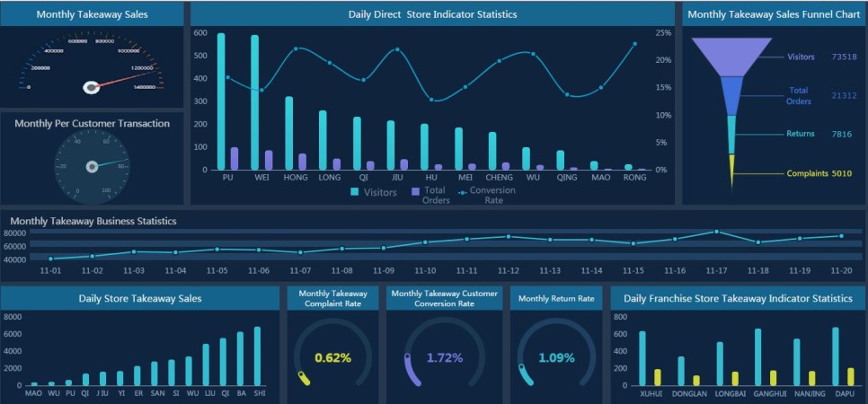868x404 pixels.
Task: Click the Total Orders legend square icon
Action: [415, 191]
